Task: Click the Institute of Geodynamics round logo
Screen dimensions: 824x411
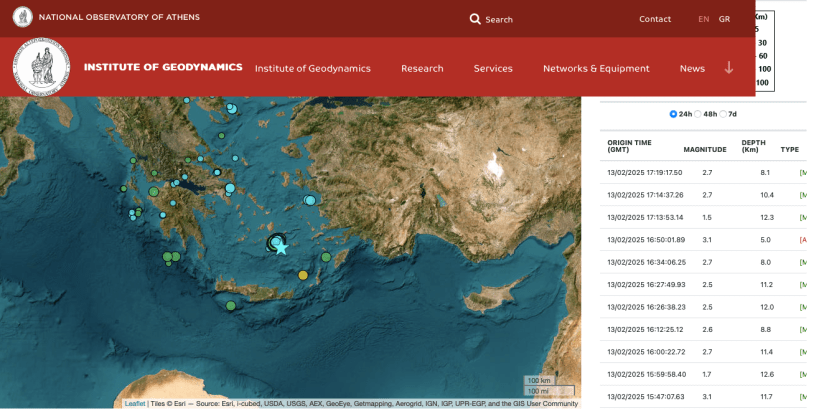Action: click(x=41, y=67)
